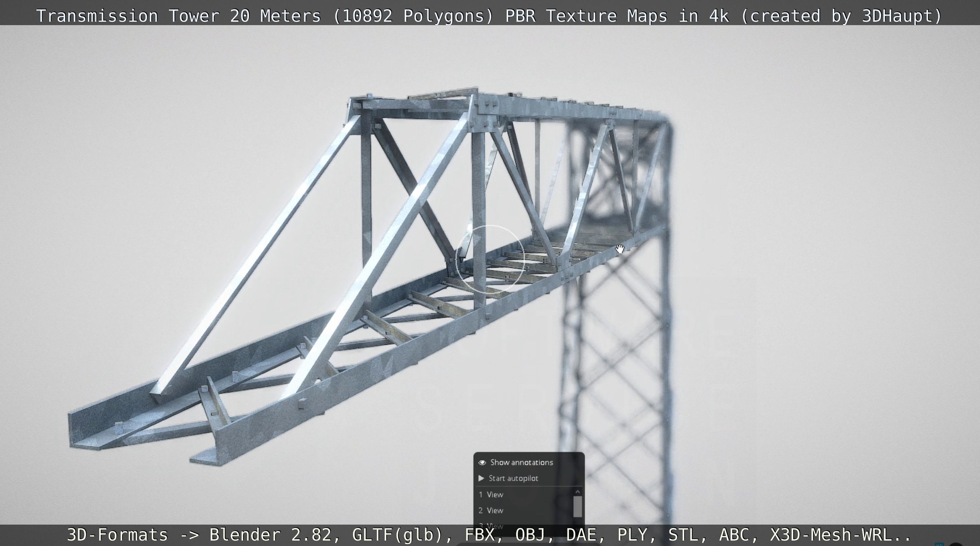
Task: Click the Transmission Tower title banner text
Action: pyautogui.click(x=489, y=16)
